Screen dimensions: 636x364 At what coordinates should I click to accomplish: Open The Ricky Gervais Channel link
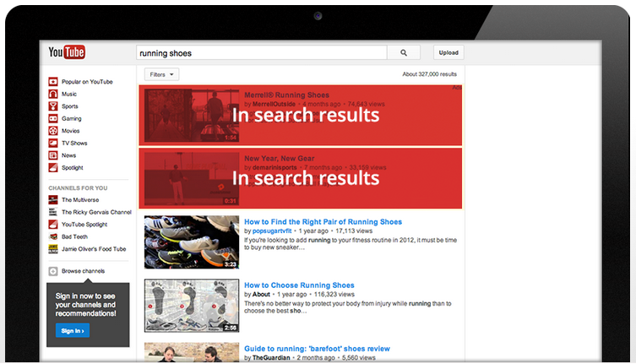[96, 212]
